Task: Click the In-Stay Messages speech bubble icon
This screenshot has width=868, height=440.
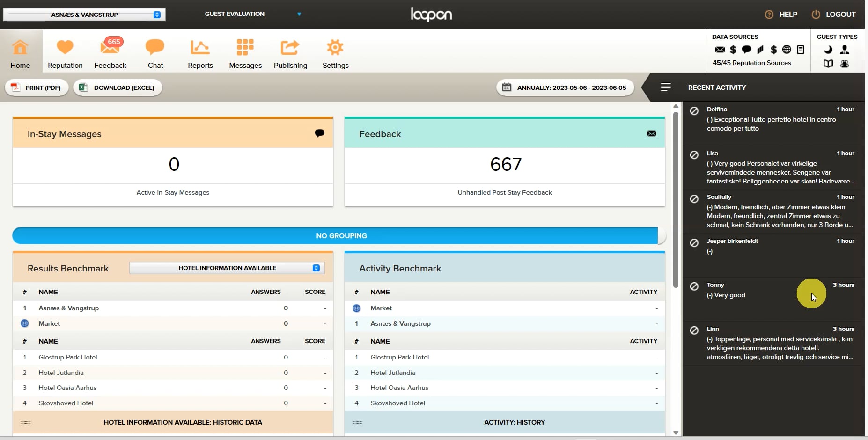Action: [320, 133]
